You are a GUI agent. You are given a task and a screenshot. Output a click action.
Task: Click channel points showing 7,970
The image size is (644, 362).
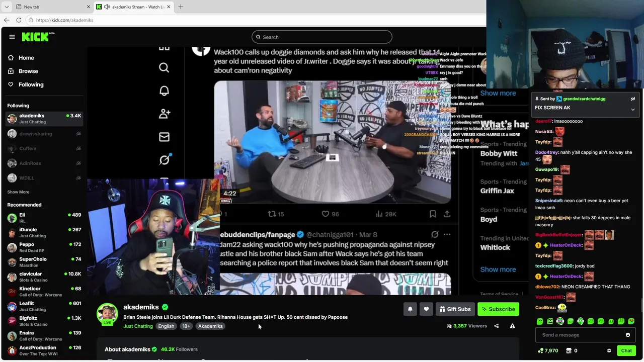[x=548, y=350]
